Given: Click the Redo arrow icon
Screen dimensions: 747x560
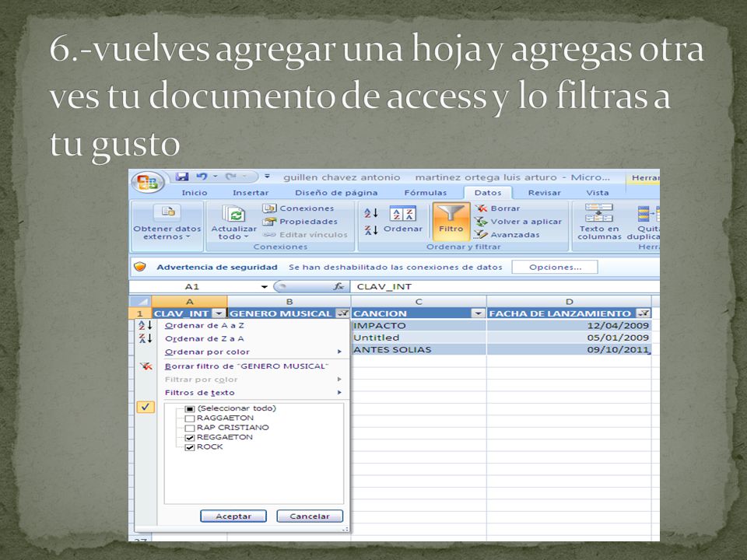Looking at the screenshot, I should 230,177.
